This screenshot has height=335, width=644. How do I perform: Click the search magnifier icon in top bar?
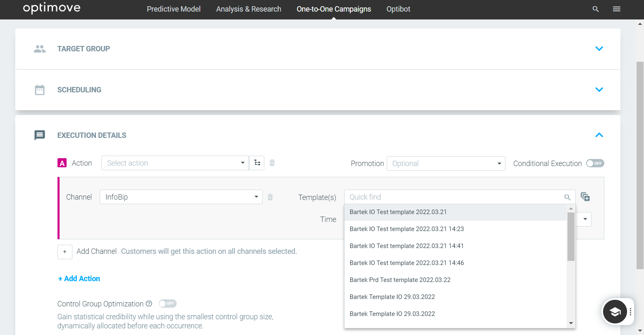tap(596, 9)
